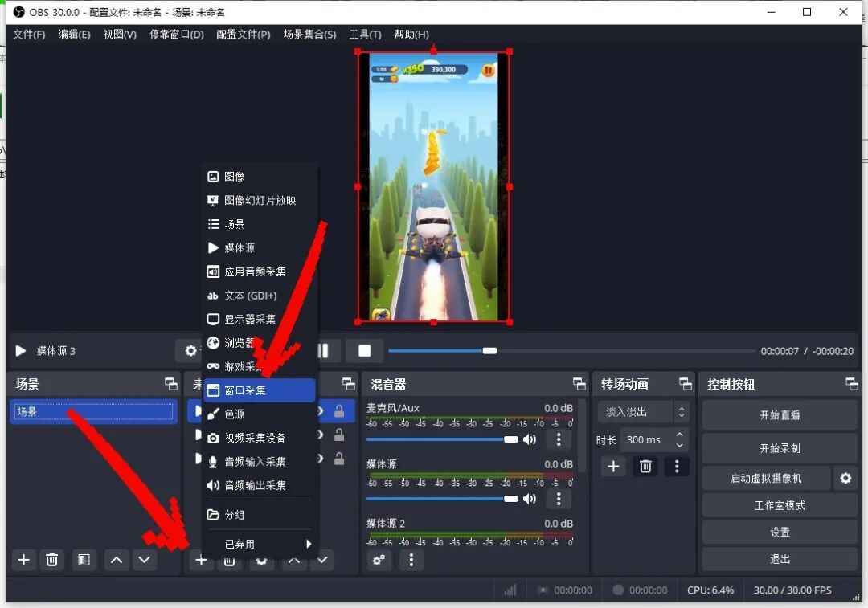Increase transition duration with up stepper
This screenshot has height=608, width=868.
[x=680, y=435]
